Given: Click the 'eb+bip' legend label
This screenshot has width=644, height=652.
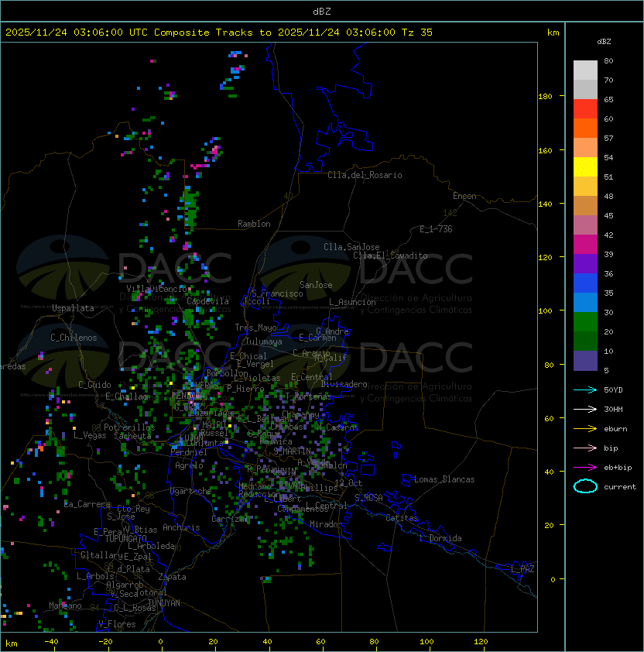Looking at the screenshot, I should point(618,468).
